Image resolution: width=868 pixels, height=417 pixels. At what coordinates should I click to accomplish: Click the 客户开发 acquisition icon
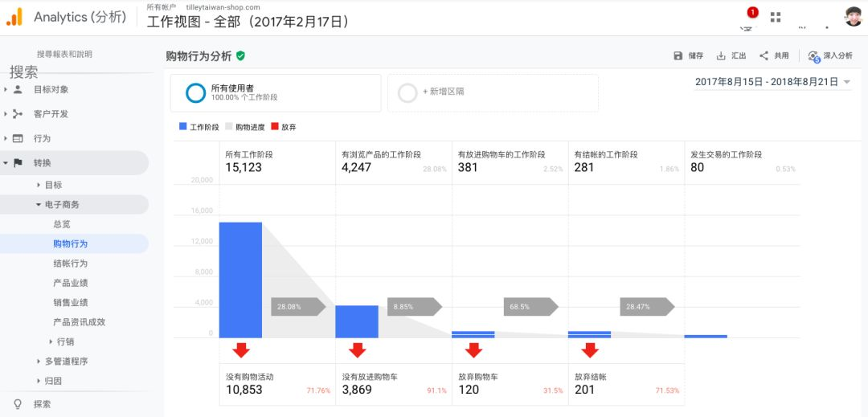18,114
